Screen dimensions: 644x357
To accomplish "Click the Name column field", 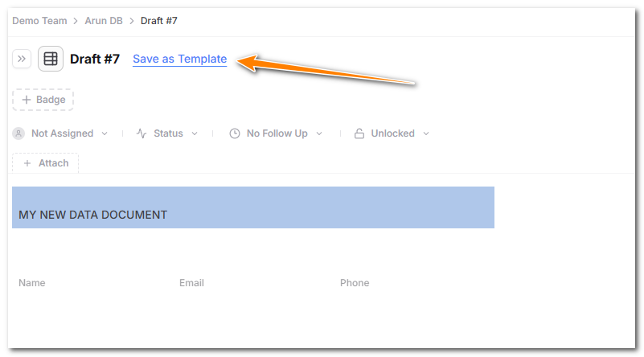I will coord(32,283).
